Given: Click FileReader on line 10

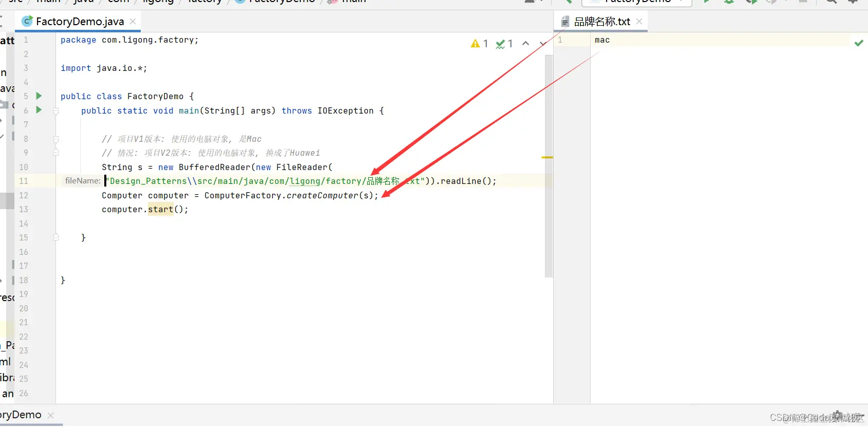Looking at the screenshot, I should point(301,168).
